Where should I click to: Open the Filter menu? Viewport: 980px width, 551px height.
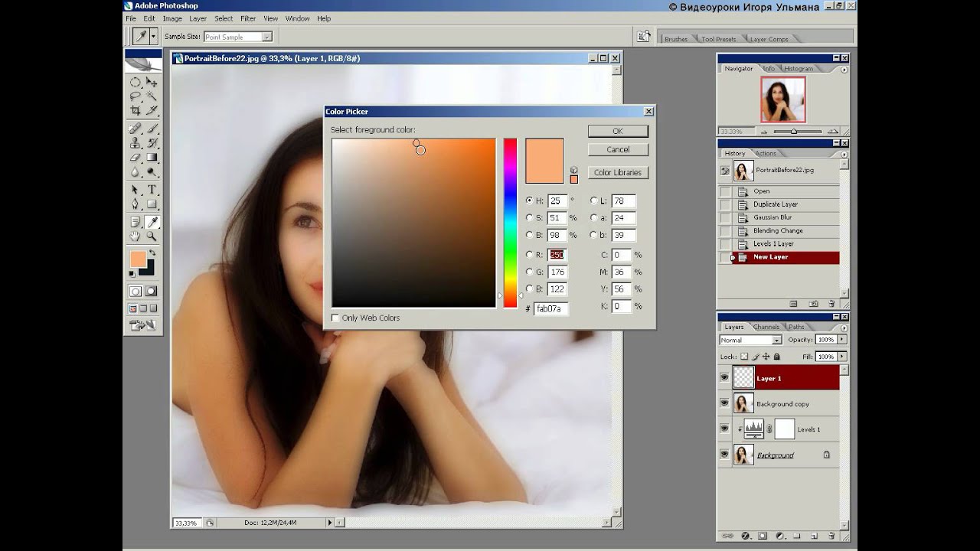click(248, 18)
